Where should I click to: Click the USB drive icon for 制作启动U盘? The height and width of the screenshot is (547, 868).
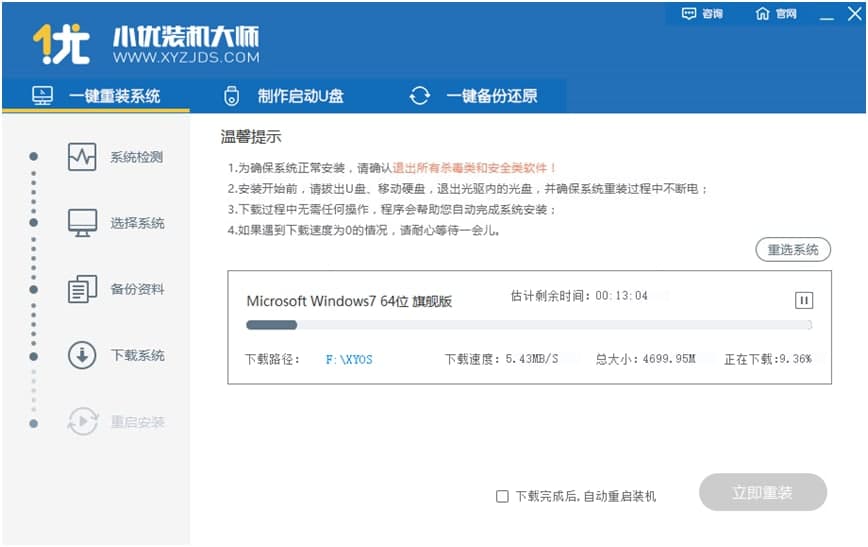coord(231,96)
